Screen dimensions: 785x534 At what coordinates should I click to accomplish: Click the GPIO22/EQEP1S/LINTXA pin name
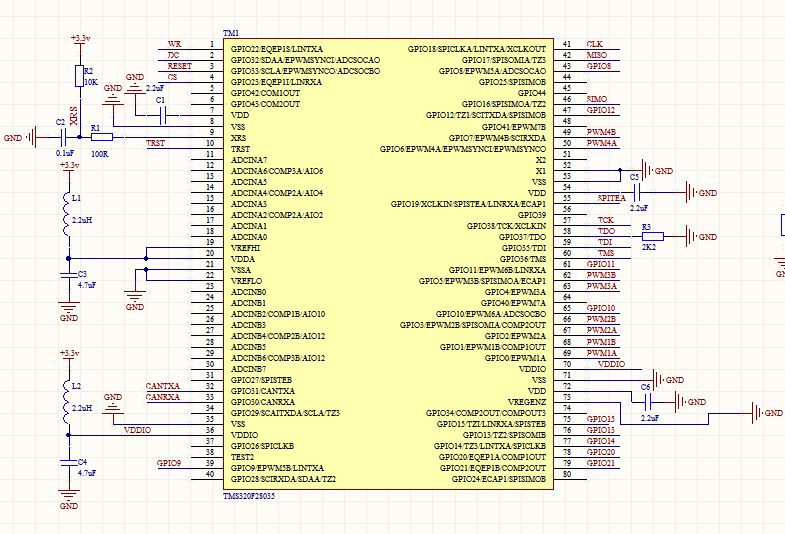click(277, 49)
